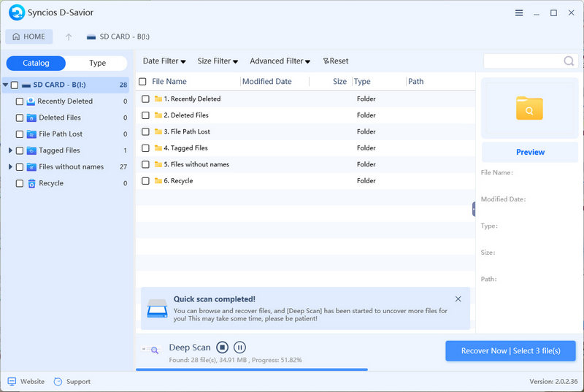This screenshot has height=392, width=584.
Task: Click the Preview button
Action: tap(530, 152)
